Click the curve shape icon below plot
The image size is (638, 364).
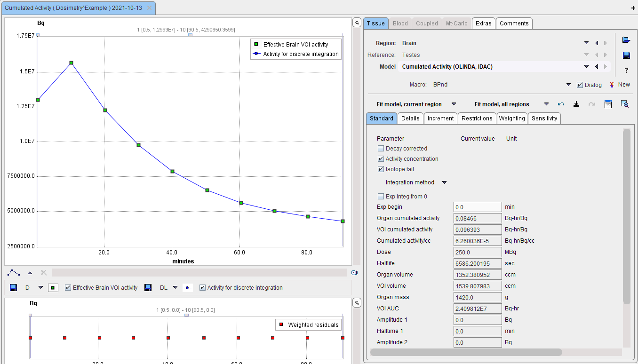[14, 272]
